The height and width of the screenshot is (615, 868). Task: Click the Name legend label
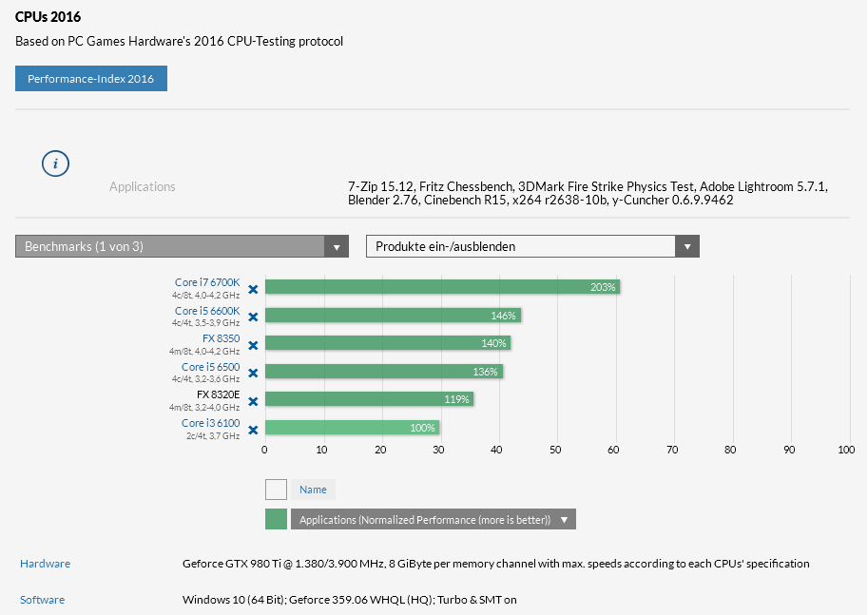[x=313, y=490]
